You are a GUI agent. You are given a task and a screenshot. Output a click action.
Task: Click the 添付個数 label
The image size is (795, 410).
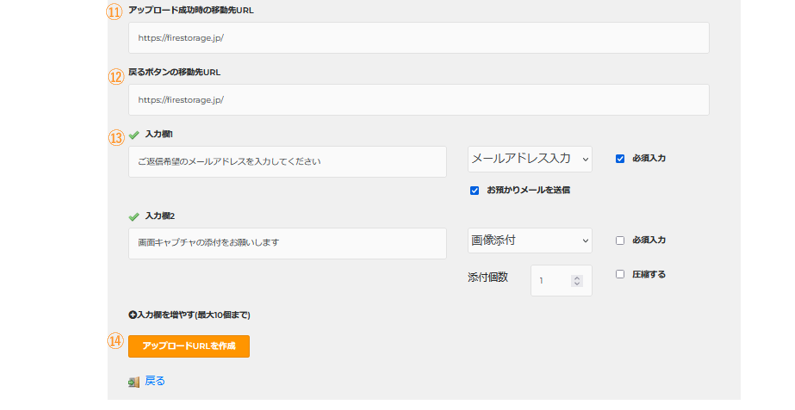[488, 277]
